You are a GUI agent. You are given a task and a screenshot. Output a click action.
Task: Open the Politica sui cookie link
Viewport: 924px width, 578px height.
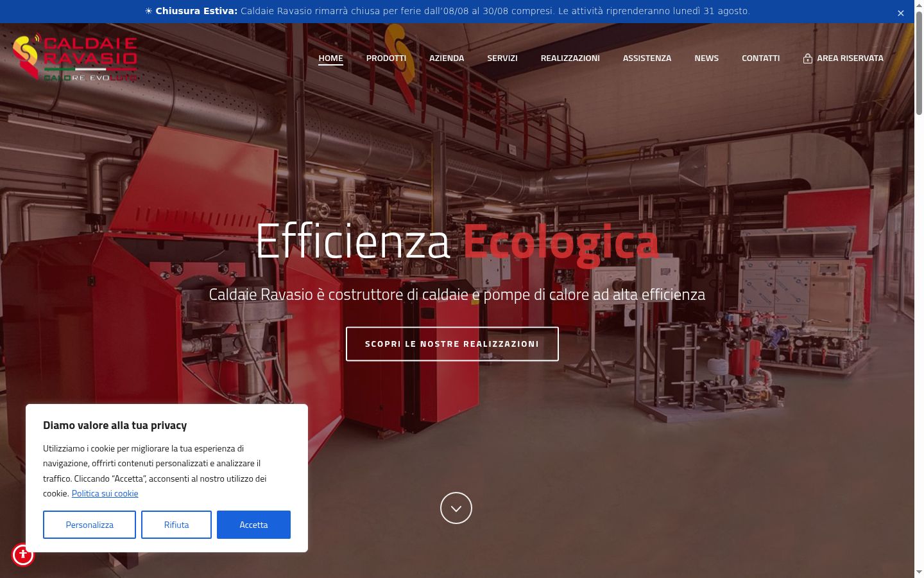pyautogui.click(x=105, y=493)
